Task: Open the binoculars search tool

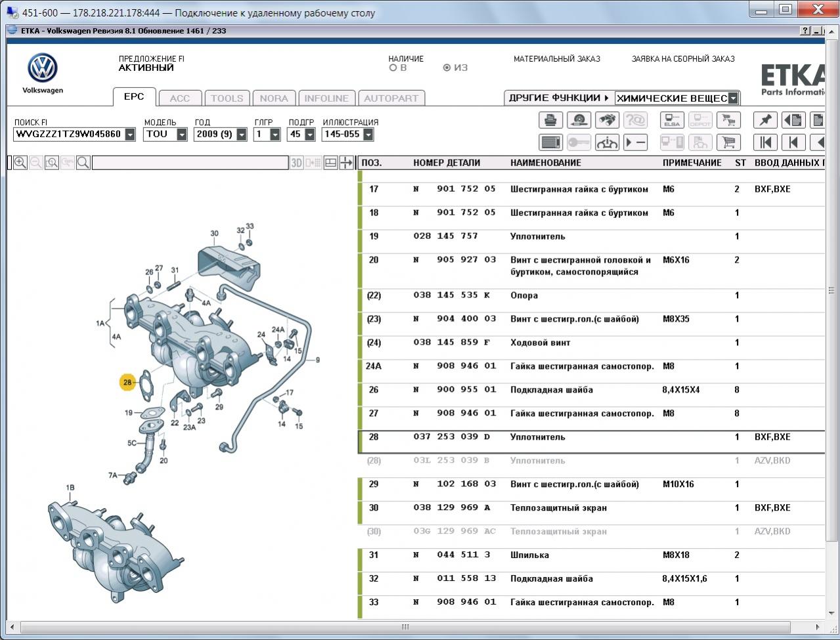Action: pyautogui.click(x=607, y=120)
